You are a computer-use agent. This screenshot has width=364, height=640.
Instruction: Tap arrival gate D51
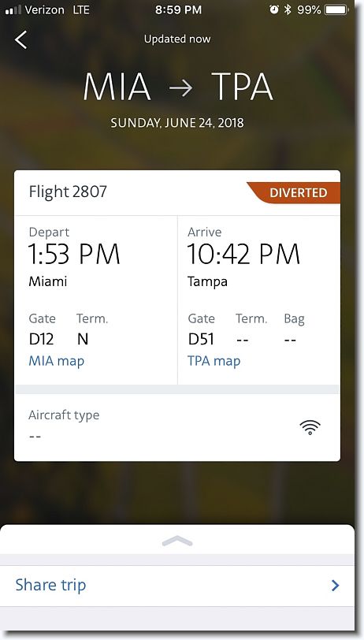[x=201, y=339]
